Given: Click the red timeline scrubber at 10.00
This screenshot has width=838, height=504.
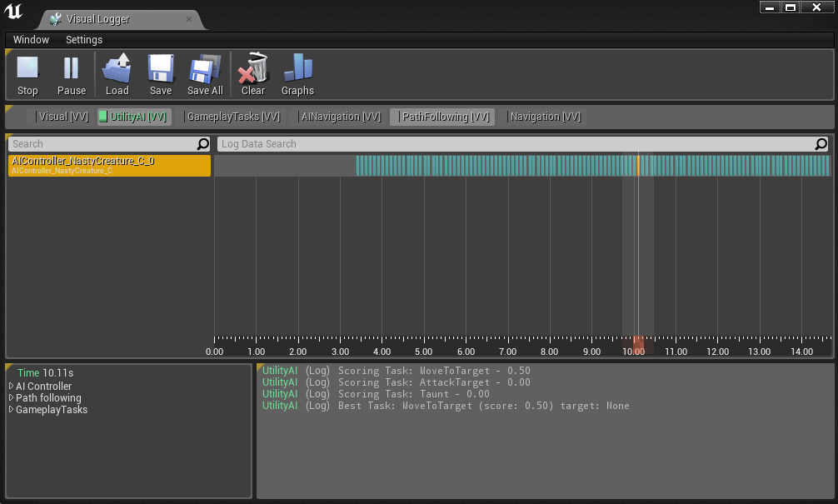Looking at the screenshot, I should pyautogui.click(x=638, y=344).
